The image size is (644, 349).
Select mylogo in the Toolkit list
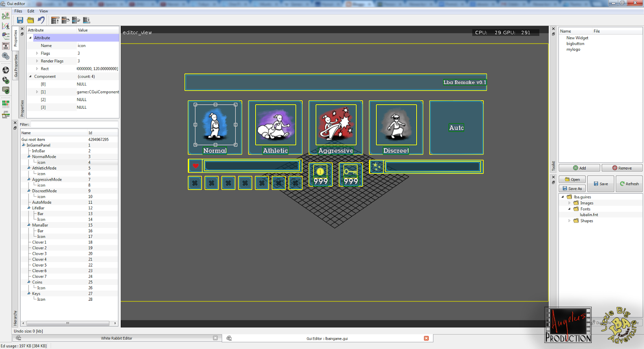573,50
